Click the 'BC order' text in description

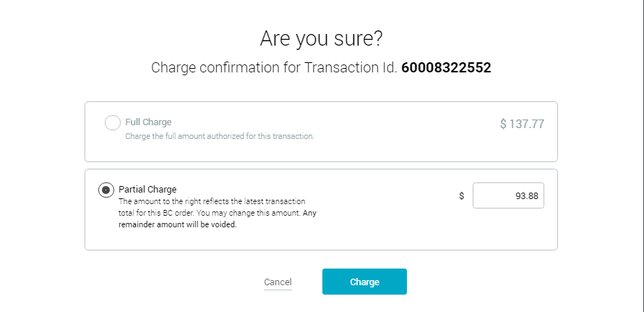click(x=179, y=213)
